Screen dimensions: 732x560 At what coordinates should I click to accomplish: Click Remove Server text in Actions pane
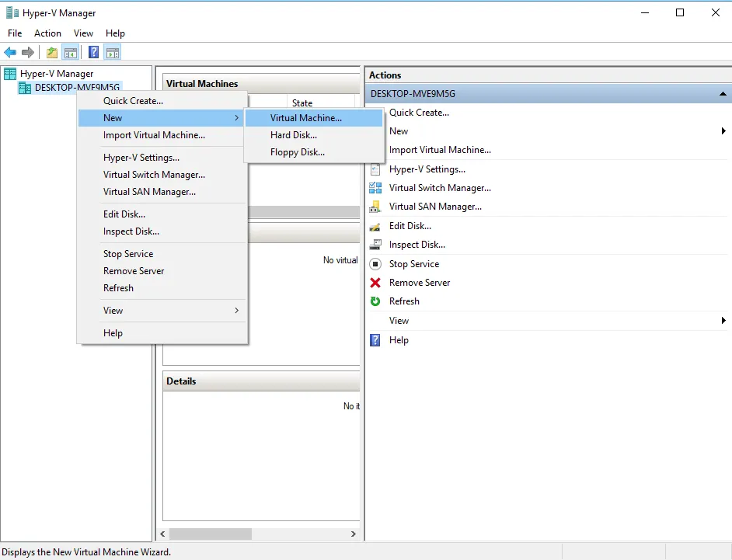(x=419, y=283)
